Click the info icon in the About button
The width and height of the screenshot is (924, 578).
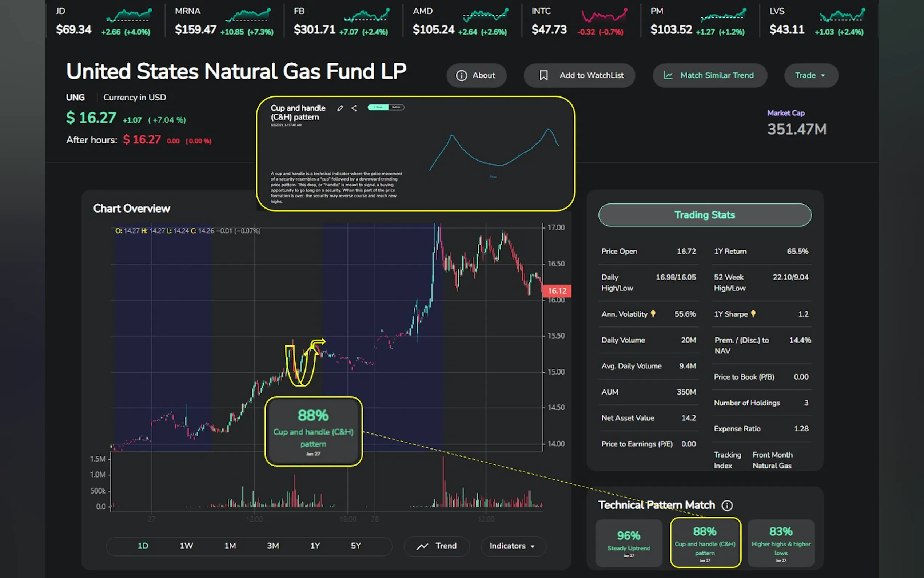click(x=461, y=75)
